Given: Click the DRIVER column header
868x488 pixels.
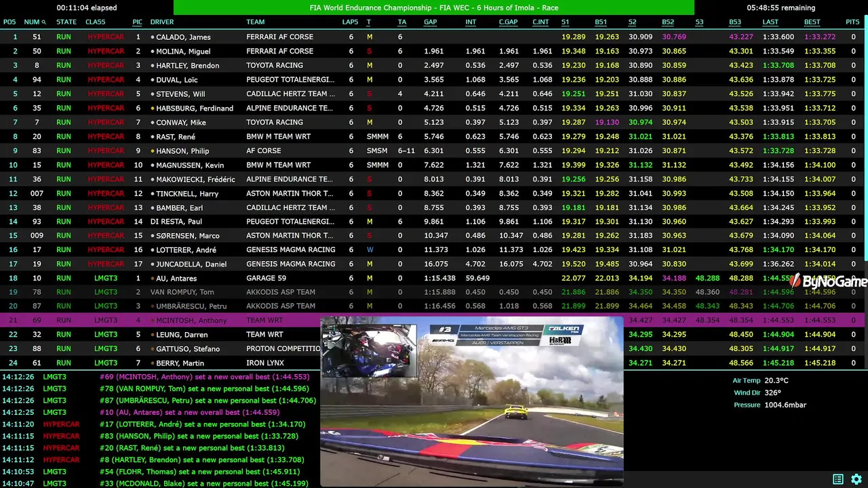Looking at the screenshot, I should click(162, 22).
